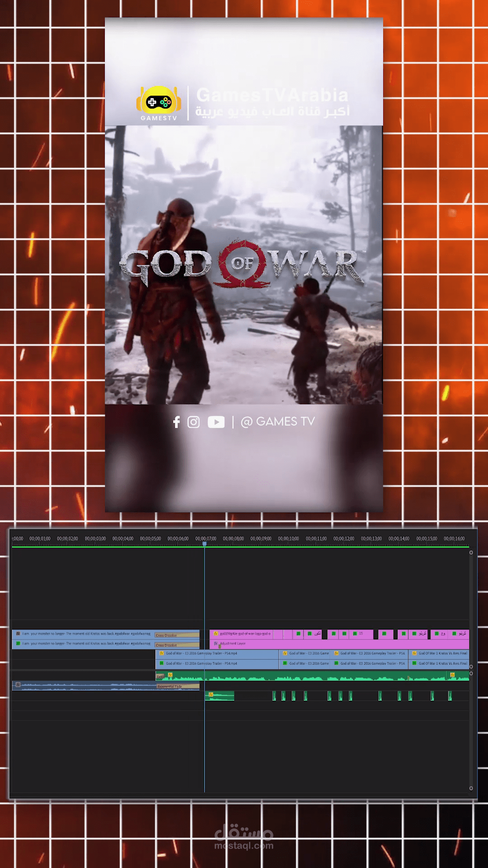Screen dimensions: 488x868
Task: Click 00;00;05;00 on the time ruler
Action: click(x=150, y=538)
